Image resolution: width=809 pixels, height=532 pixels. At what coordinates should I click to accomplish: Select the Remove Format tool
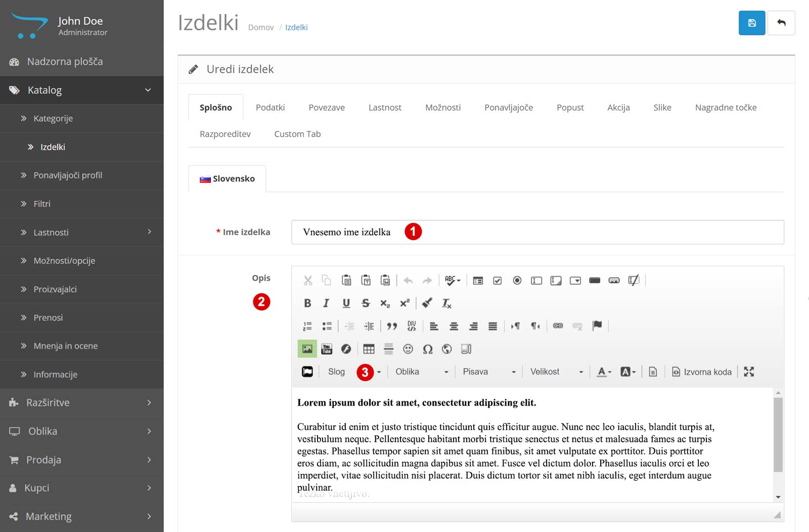[x=445, y=303]
